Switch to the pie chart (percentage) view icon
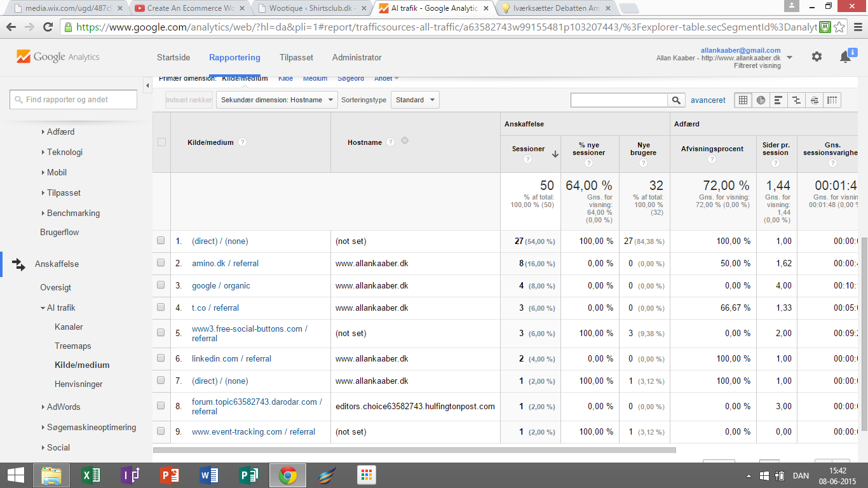The width and height of the screenshot is (868, 488). coord(761,100)
